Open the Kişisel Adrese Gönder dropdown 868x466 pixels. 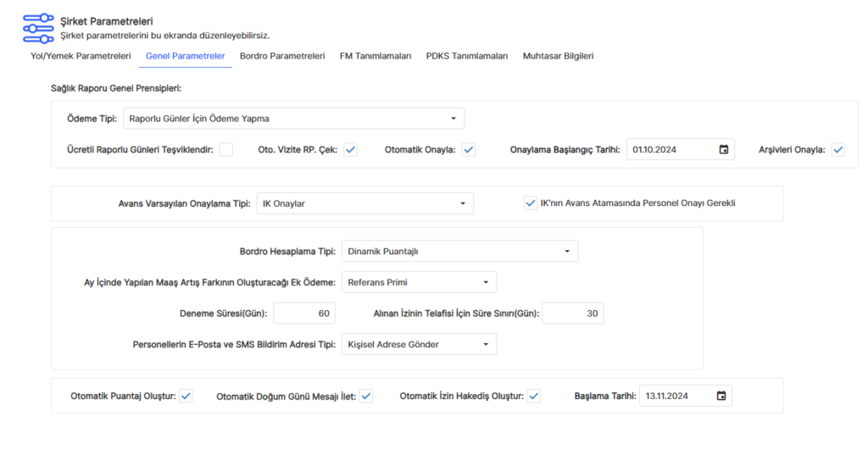419,344
